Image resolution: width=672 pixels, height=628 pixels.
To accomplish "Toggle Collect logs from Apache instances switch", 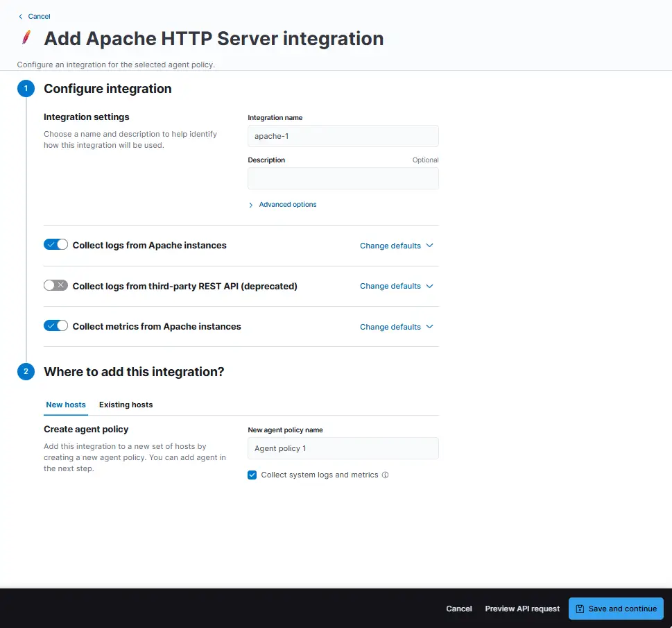I will click(x=55, y=245).
